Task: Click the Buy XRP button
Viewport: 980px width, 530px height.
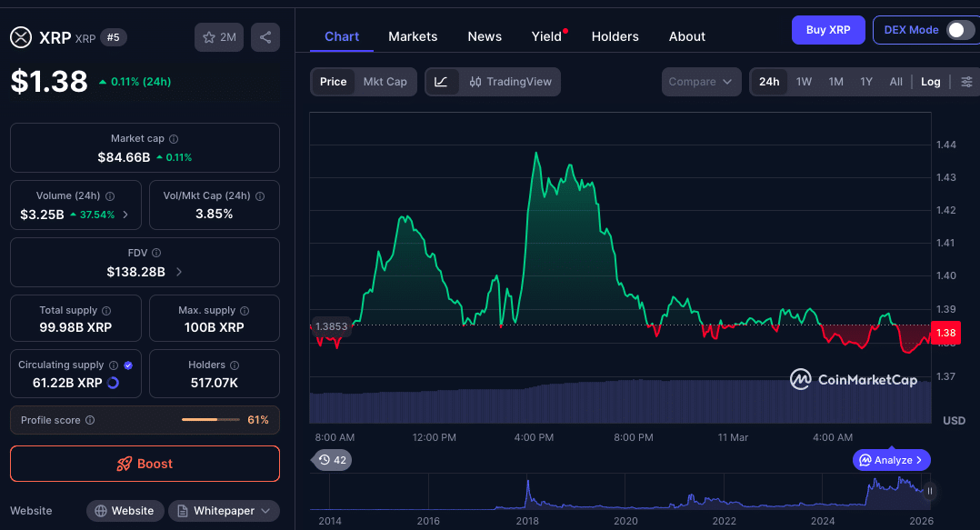Action: (x=828, y=30)
